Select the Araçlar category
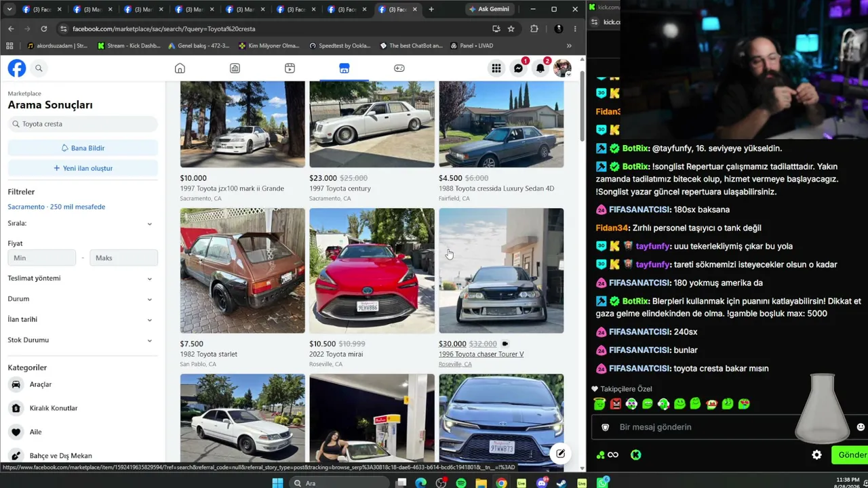This screenshot has height=488, width=868. tap(83, 384)
